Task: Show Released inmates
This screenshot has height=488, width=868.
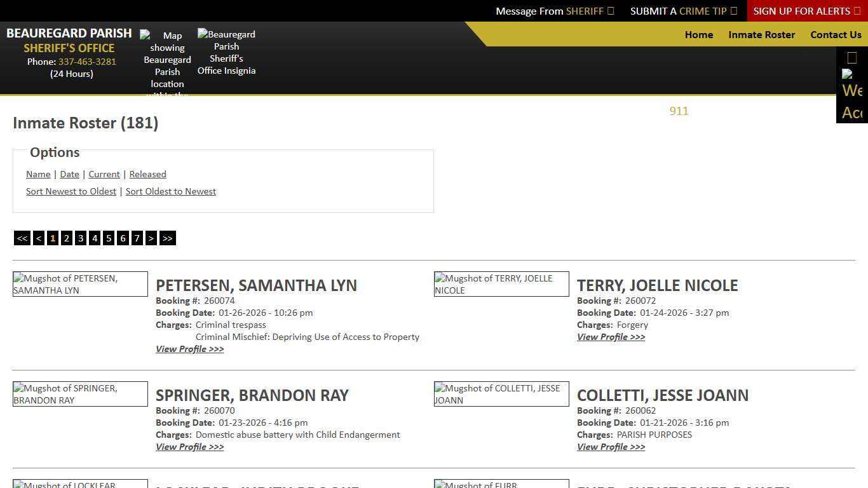Action: [147, 174]
